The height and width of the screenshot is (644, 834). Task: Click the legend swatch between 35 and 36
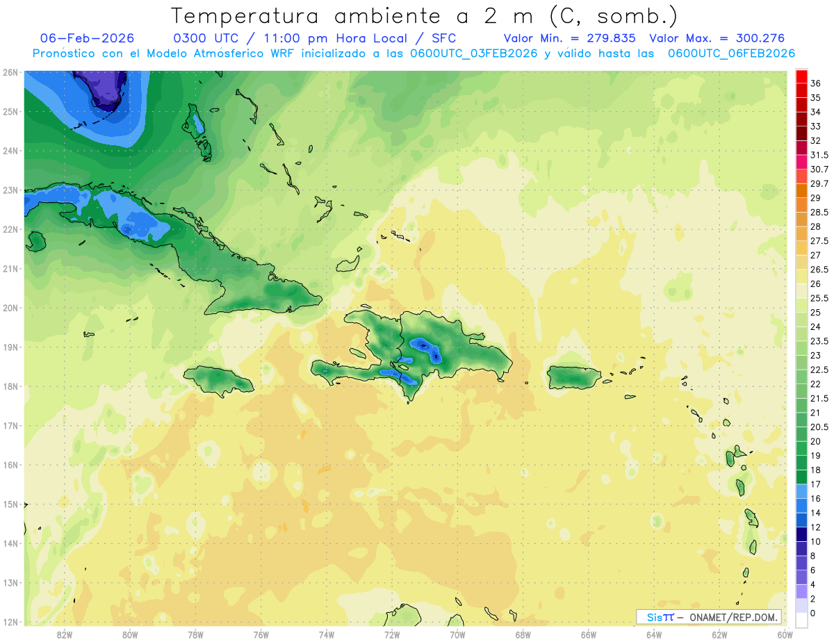tap(801, 91)
